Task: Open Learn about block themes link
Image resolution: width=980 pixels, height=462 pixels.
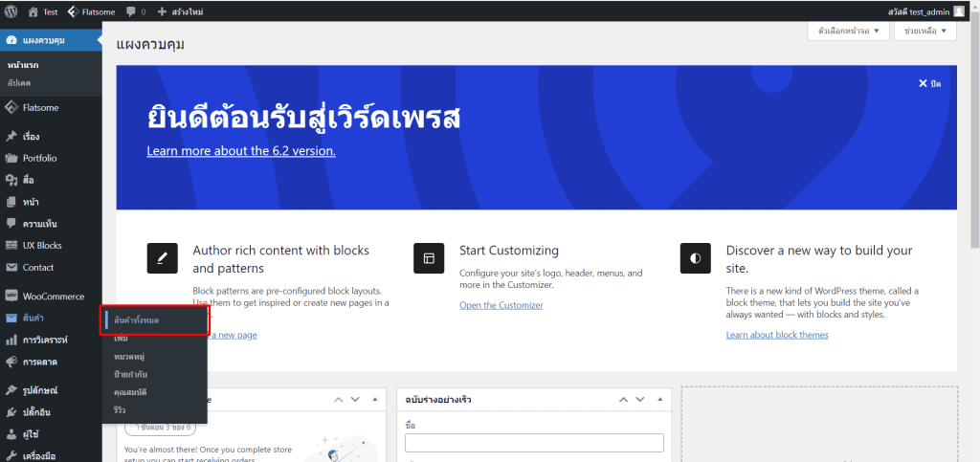Action: (777, 336)
